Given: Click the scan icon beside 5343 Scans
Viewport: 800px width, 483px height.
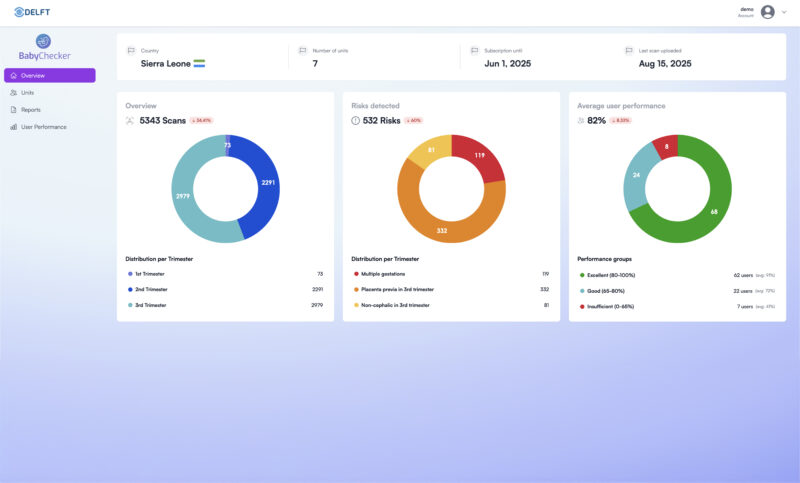Looking at the screenshot, I should pos(130,120).
